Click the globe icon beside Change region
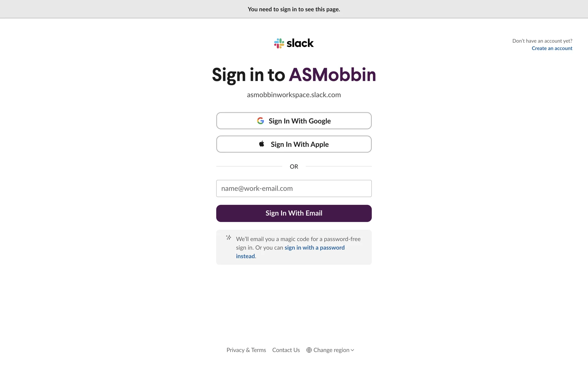This screenshot has width=588, height=368. 309,350
